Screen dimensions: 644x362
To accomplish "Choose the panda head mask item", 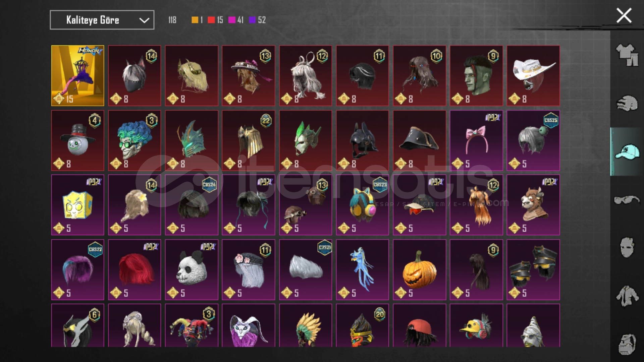I will (x=192, y=269).
